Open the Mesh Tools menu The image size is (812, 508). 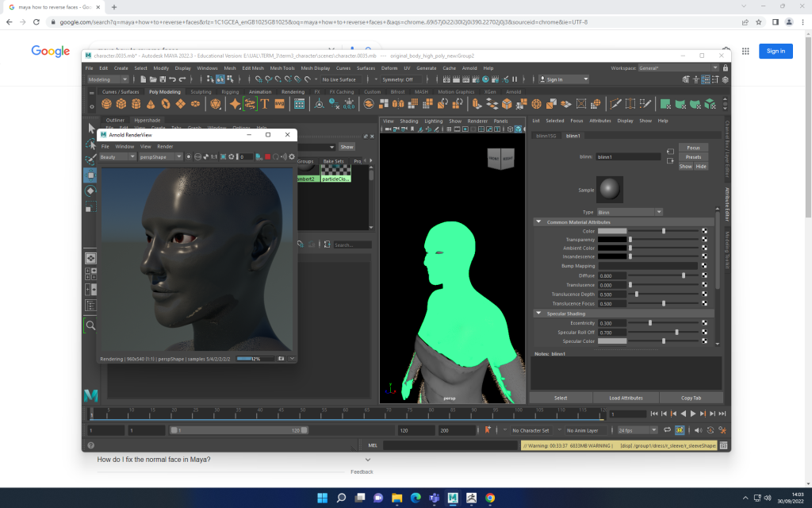282,68
